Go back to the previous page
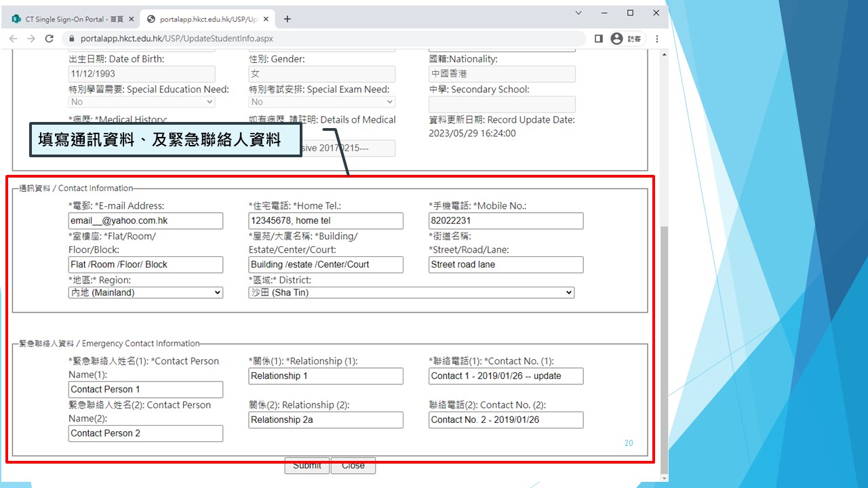Image resolution: width=868 pixels, height=488 pixels. (x=14, y=39)
